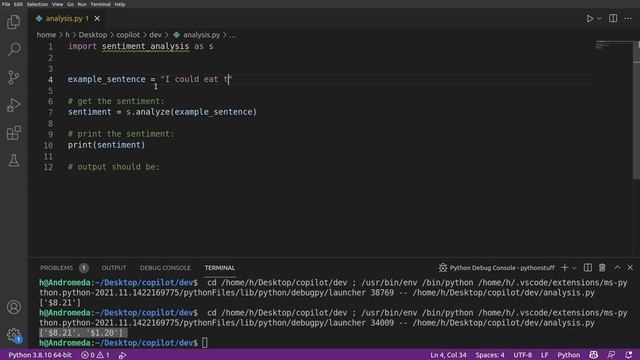The image size is (640, 360).
Task: Click the copilot breadcrumb segment
Action: point(128,35)
